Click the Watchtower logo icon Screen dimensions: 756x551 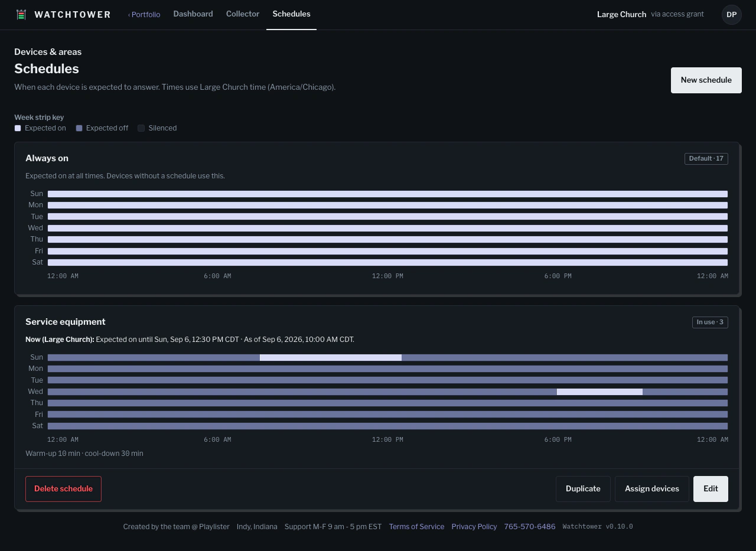21,15
